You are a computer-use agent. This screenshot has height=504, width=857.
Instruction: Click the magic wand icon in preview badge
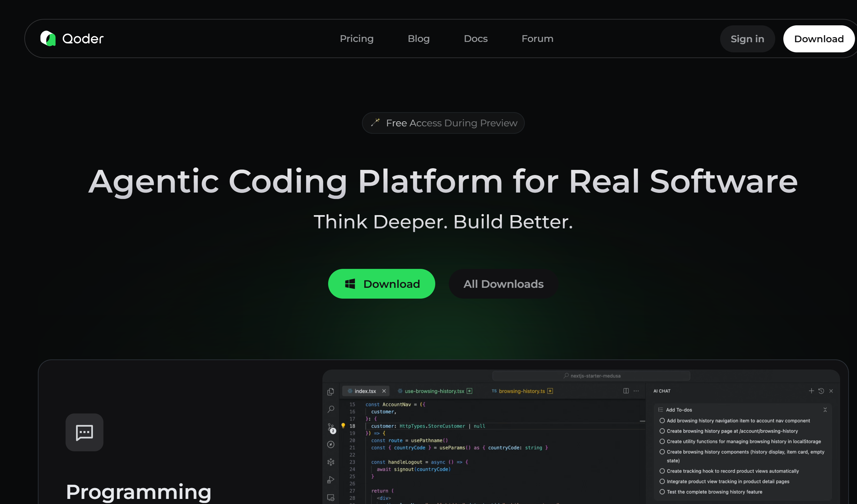point(375,122)
